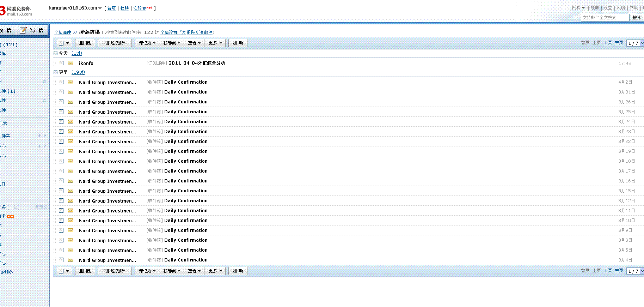Viewport: 644px width, 307px height.
Task: Collapse the 今天 mail group
Action: [x=55, y=53]
